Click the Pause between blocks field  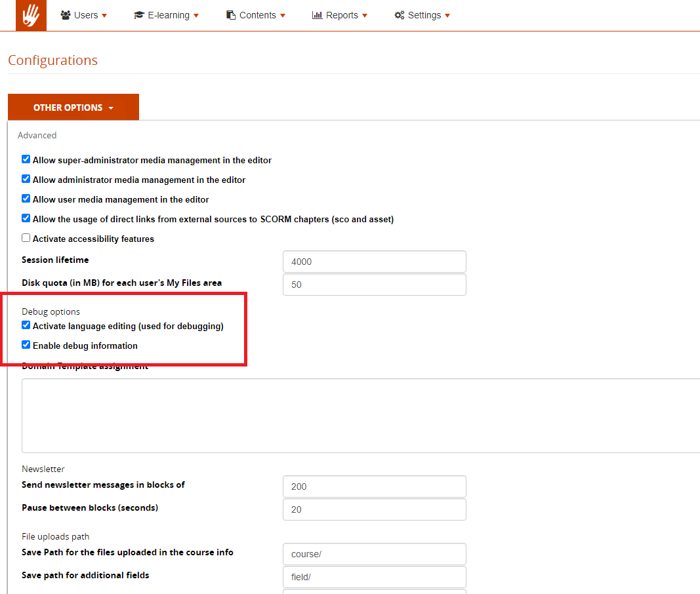click(x=374, y=509)
